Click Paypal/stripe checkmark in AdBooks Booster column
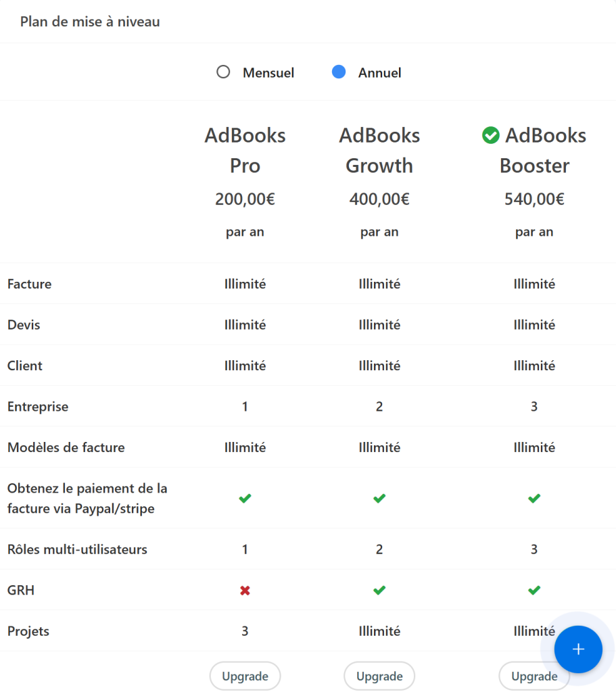Viewport: 616px width, 692px height. pos(534,499)
